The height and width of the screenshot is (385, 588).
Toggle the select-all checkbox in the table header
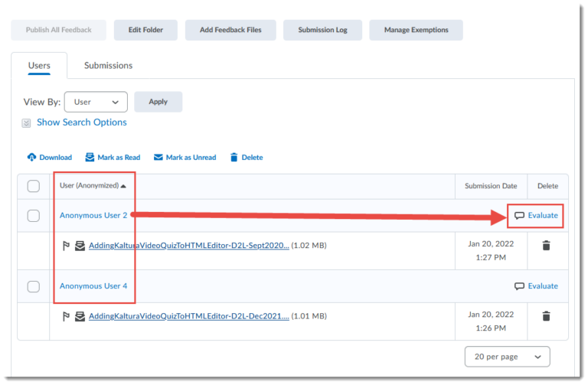(34, 186)
